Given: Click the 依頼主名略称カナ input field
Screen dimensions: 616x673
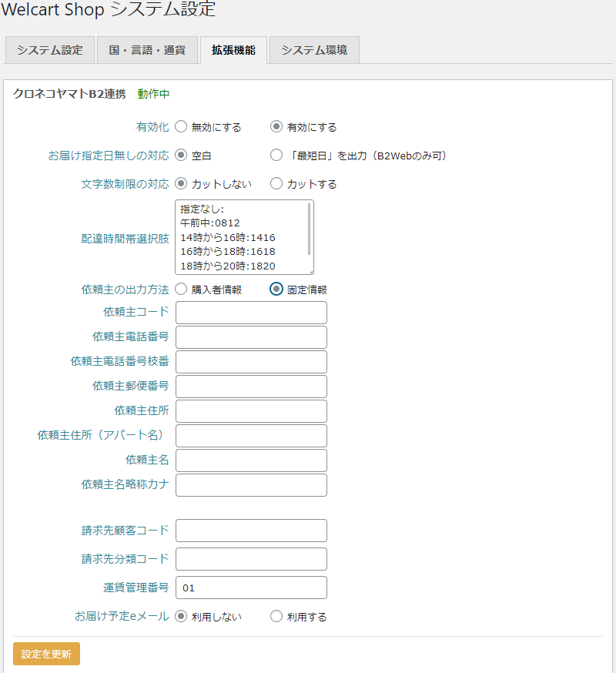Looking at the screenshot, I should 251,485.
